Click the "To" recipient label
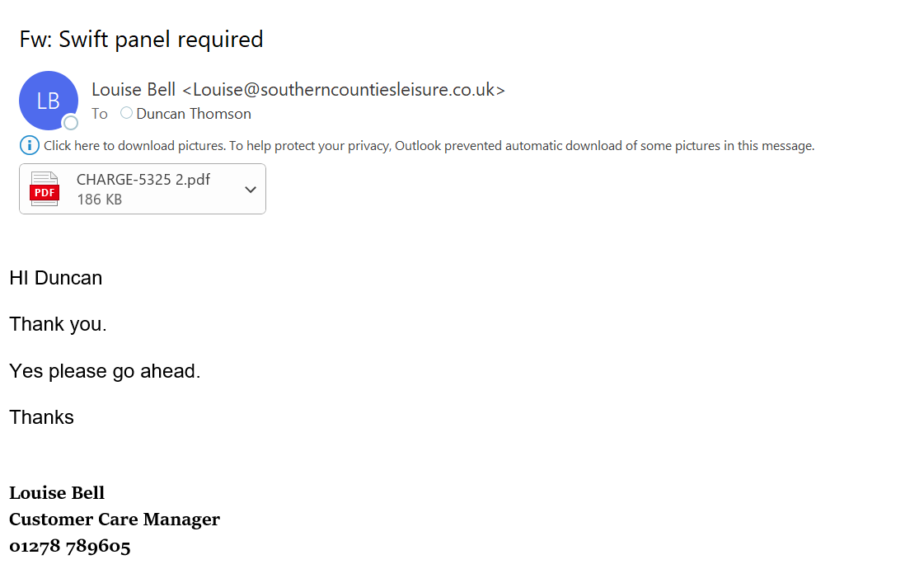This screenshot has height=569, width=924. tap(100, 114)
